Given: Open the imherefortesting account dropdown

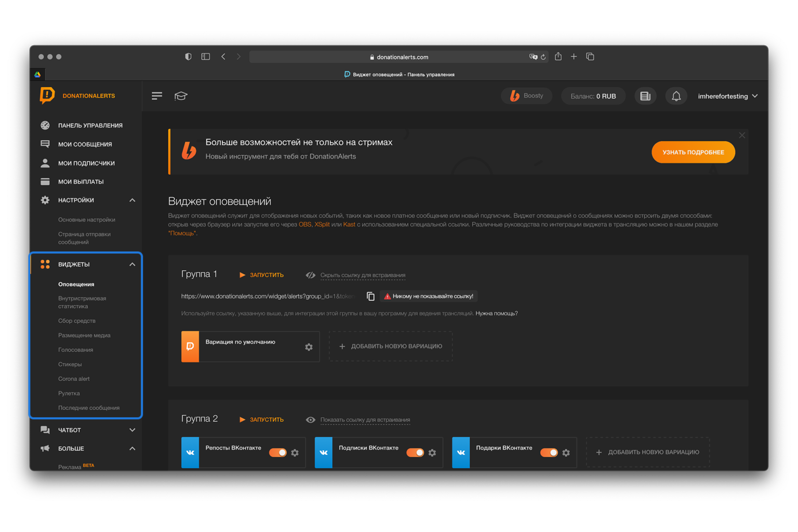Looking at the screenshot, I should pos(728,96).
